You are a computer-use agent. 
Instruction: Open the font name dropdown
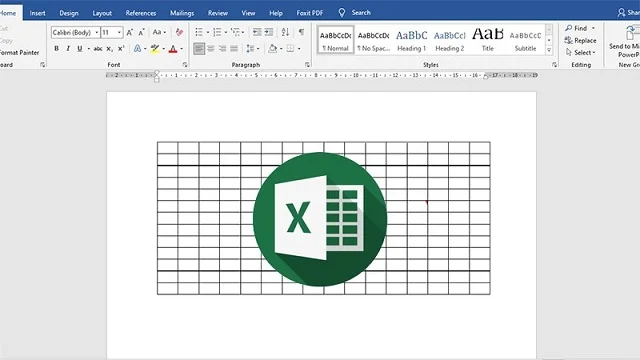click(96, 32)
